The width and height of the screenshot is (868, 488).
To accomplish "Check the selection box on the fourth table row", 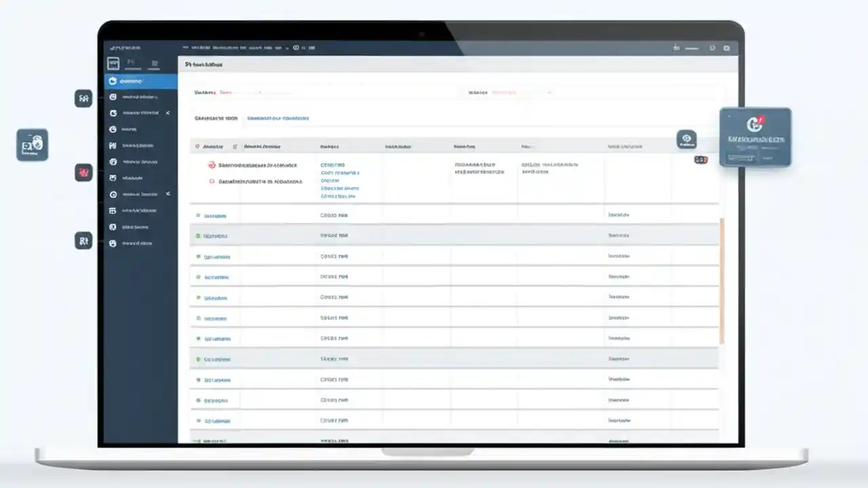I will coord(197,277).
